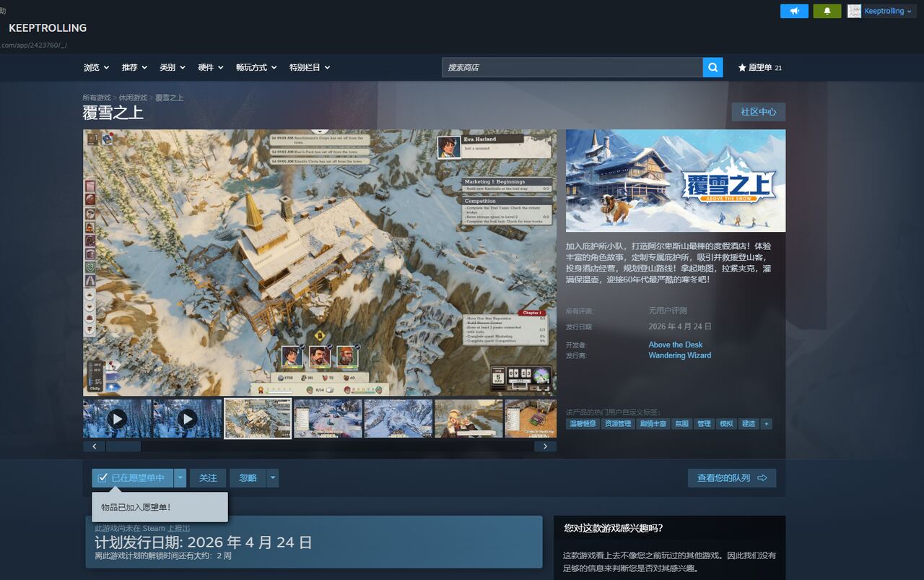Click the 忽略 ignore button
This screenshot has height=580, width=924.
click(x=248, y=478)
